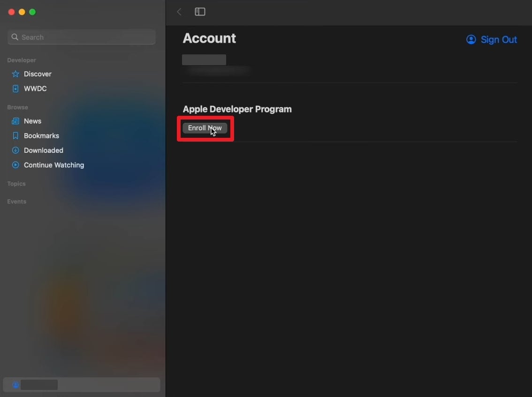Image resolution: width=532 pixels, height=397 pixels.
Task: Open Continue Watching
Action: tap(53, 165)
